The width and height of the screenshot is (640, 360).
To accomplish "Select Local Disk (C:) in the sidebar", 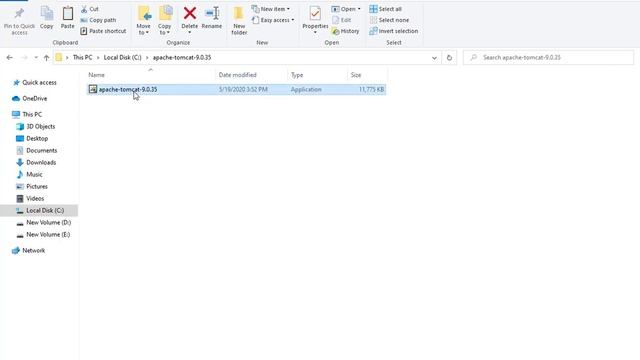I will (x=39, y=211).
